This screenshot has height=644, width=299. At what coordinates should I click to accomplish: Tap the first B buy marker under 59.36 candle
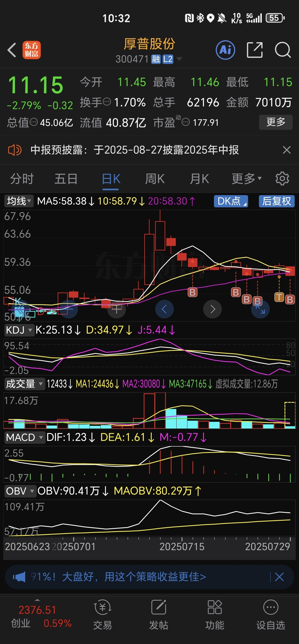coord(193,292)
